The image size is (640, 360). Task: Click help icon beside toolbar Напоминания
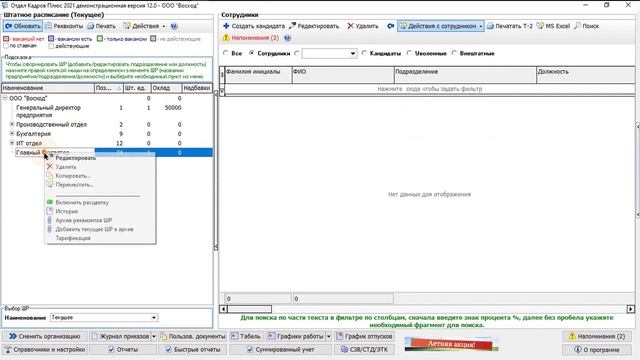pyautogui.click(x=287, y=38)
